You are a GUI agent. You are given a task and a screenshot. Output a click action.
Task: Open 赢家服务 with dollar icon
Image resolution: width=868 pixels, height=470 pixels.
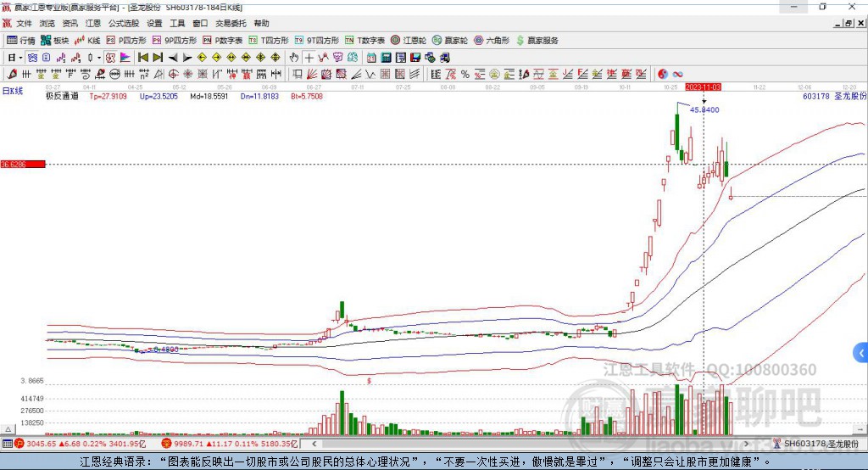coord(537,41)
